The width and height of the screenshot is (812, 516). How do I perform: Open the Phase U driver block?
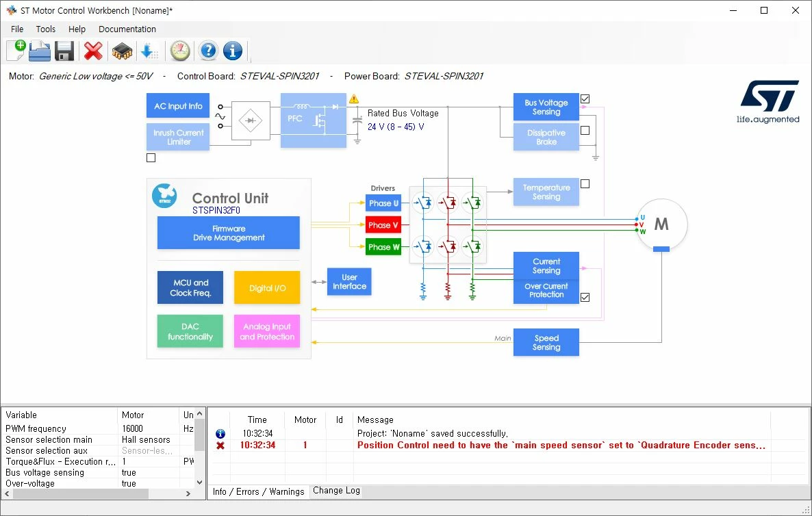point(383,203)
